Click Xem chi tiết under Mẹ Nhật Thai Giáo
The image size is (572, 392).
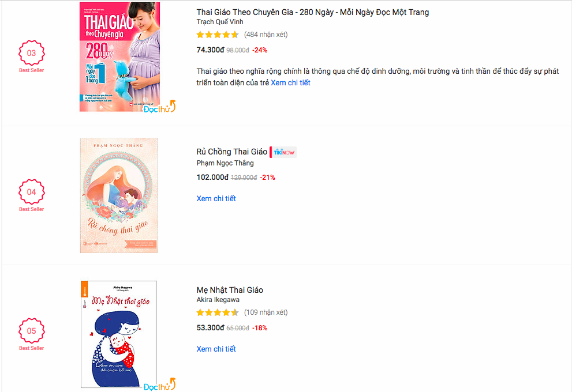(x=216, y=349)
